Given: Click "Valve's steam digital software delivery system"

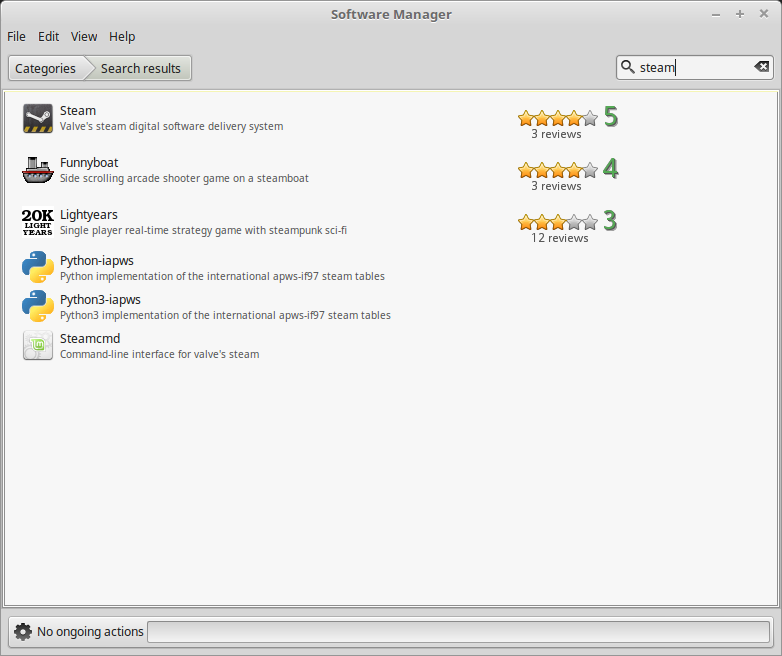Looking at the screenshot, I should [x=172, y=126].
